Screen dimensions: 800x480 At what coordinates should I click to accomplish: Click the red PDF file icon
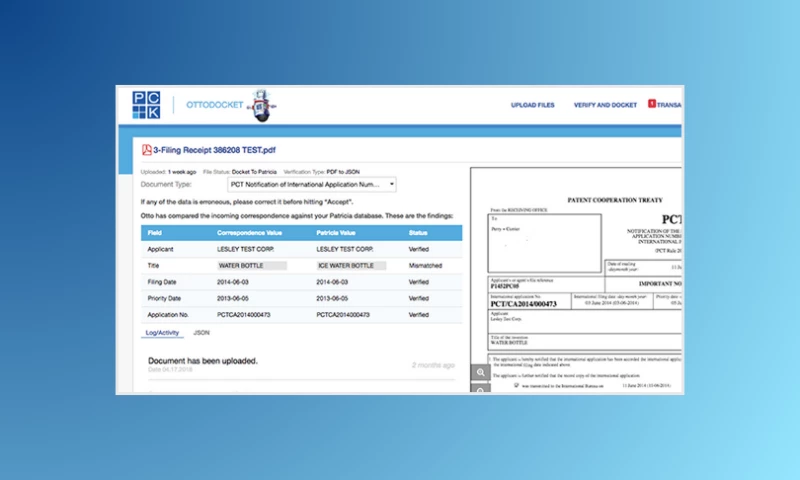146,149
